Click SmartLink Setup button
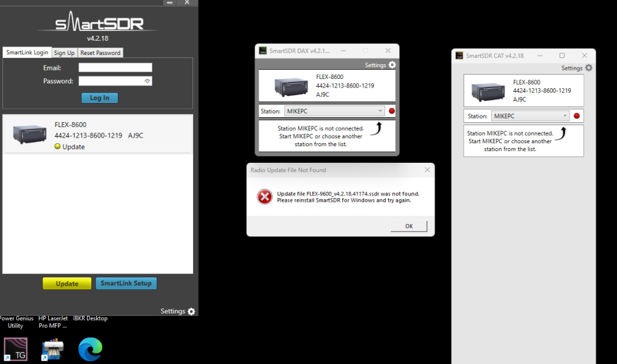The height and width of the screenshot is (364, 617). pyautogui.click(x=126, y=283)
